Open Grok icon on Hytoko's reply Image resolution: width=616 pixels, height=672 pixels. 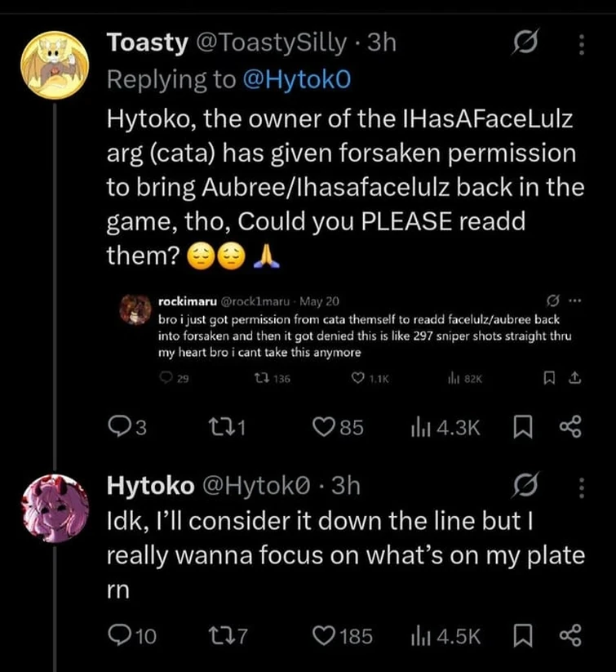point(521,487)
